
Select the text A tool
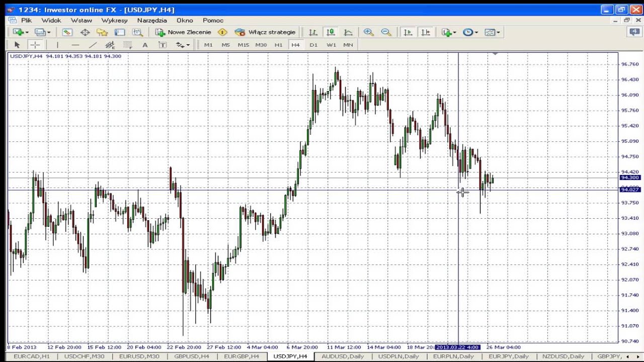coord(145,45)
